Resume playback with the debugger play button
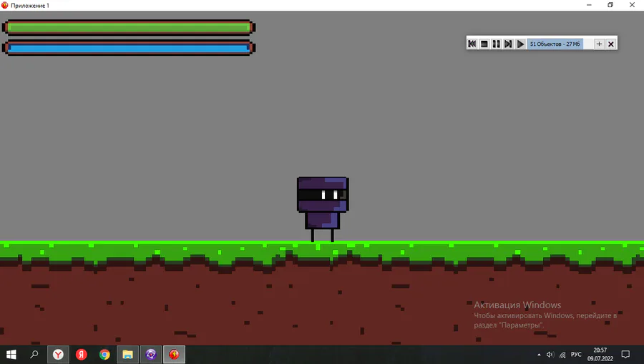This screenshot has height=364, width=644. click(x=520, y=44)
